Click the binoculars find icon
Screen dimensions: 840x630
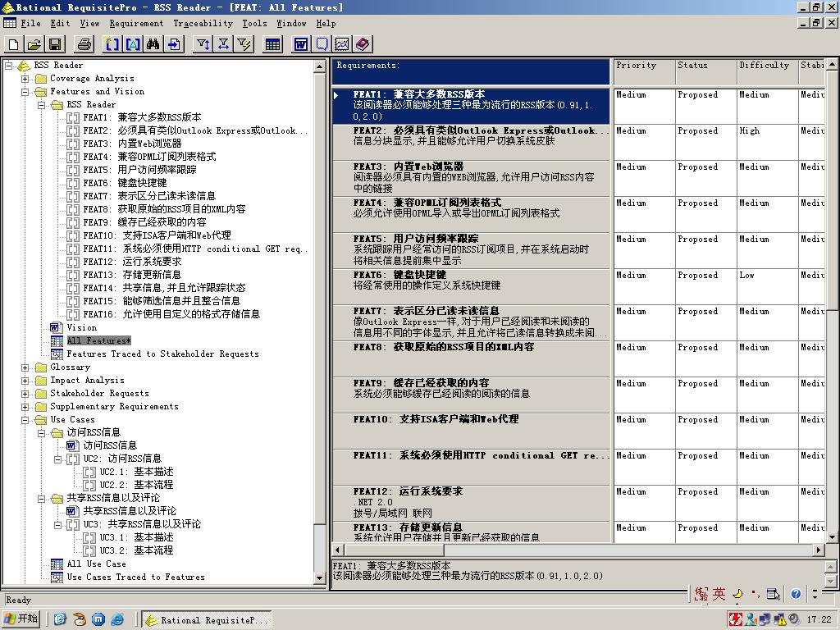pyautogui.click(x=153, y=44)
